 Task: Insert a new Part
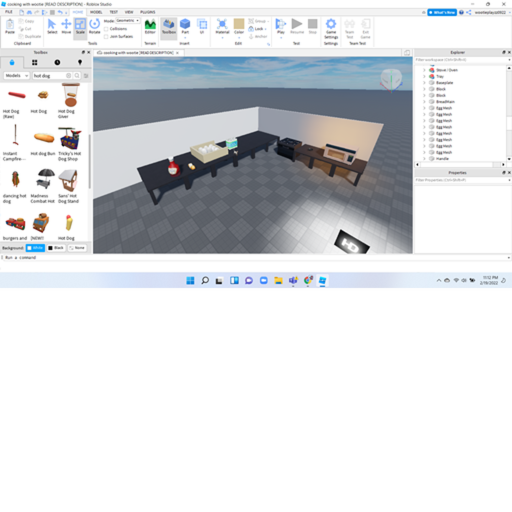[185, 26]
